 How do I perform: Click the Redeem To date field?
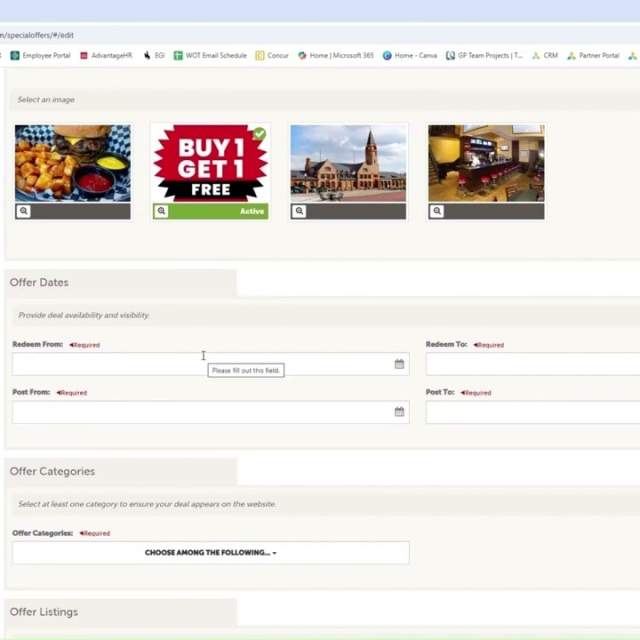(x=533, y=364)
